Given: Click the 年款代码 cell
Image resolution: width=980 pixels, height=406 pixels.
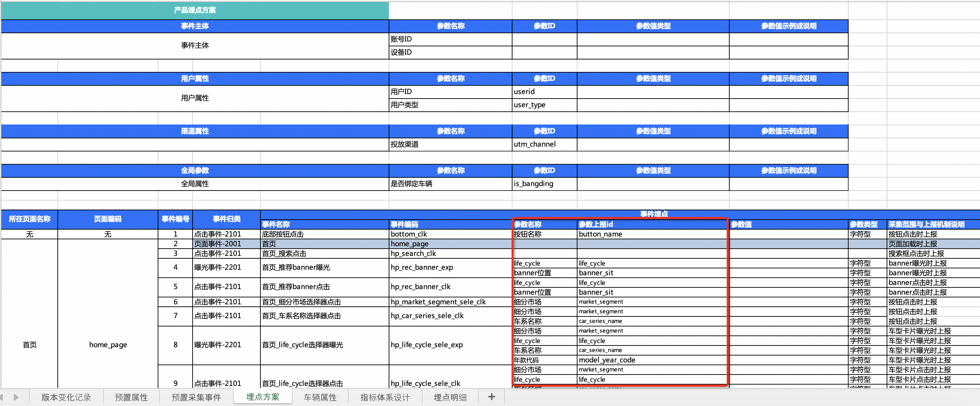Looking at the screenshot, I should (544, 360).
